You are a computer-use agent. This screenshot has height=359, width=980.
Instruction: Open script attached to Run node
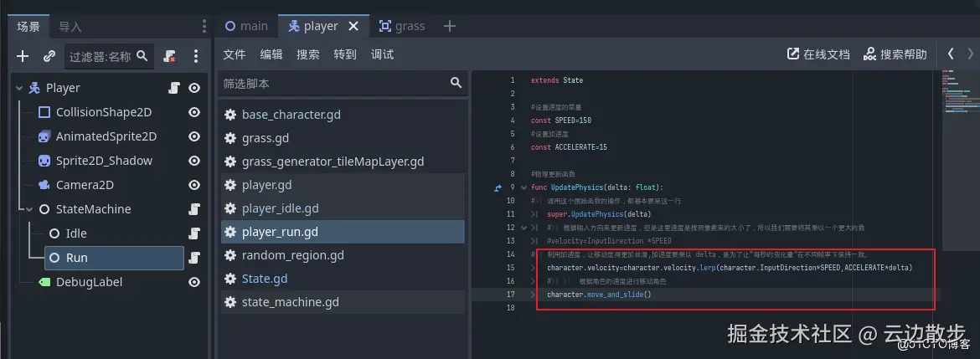coord(194,257)
